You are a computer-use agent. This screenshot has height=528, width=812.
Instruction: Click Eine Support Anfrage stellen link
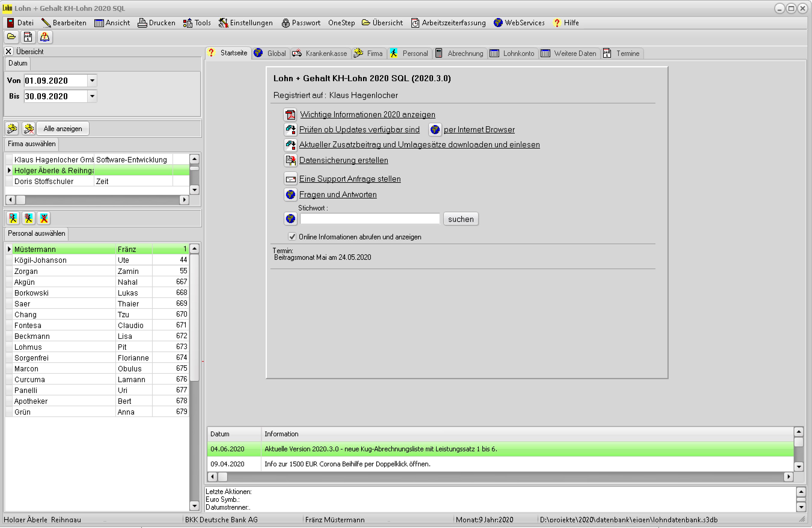click(350, 179)
